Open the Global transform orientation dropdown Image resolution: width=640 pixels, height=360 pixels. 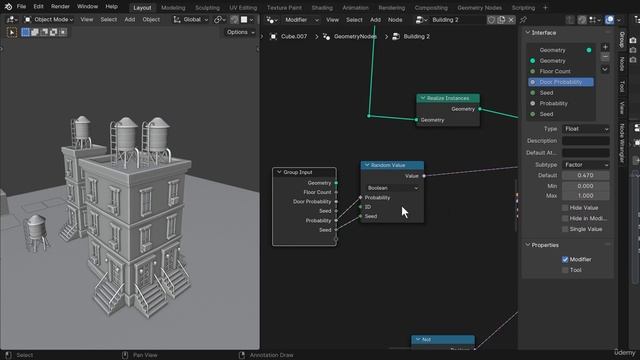191,20
